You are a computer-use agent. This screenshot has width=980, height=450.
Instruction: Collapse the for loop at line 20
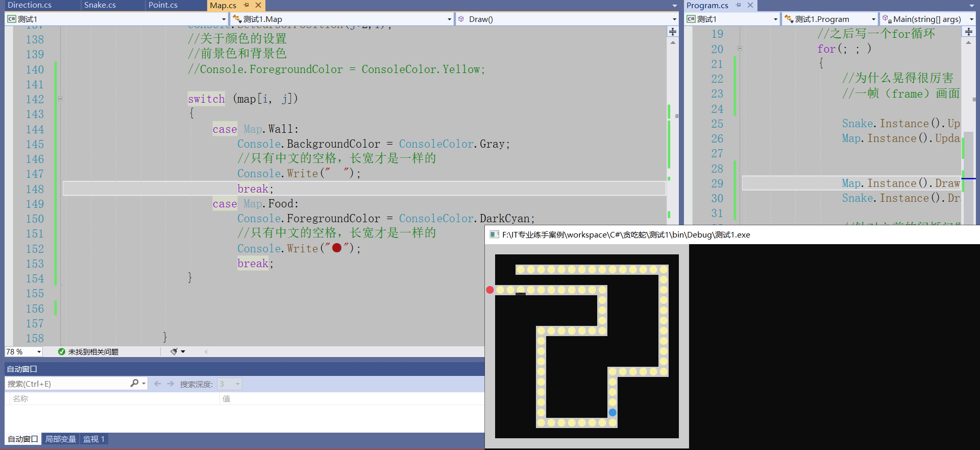739,49
